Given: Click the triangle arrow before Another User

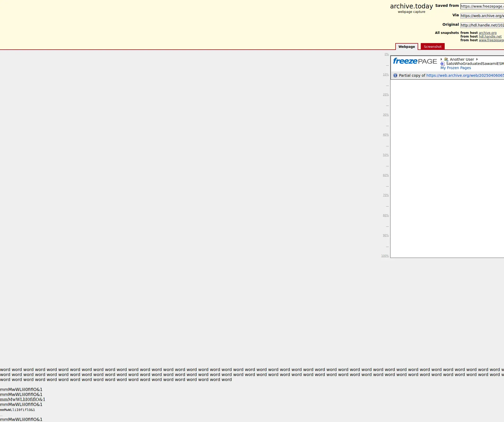Looking at the screenshot, I should tap(441, 59).
